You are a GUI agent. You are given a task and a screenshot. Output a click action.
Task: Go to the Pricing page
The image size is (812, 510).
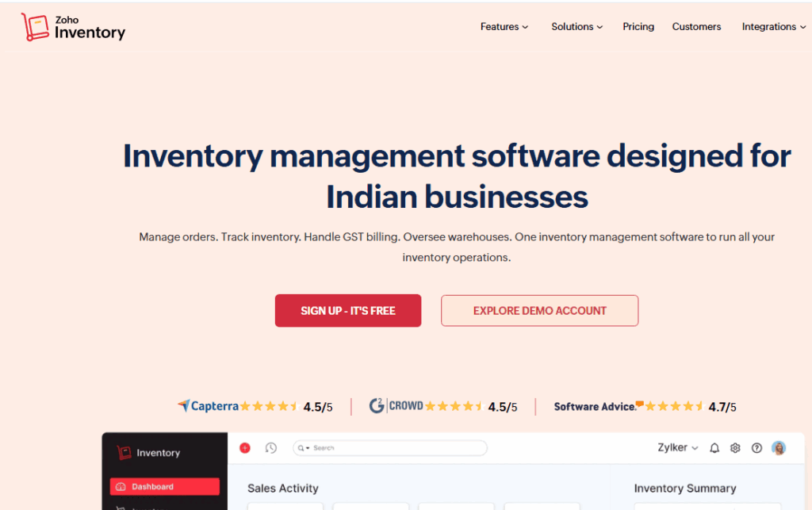638,27
